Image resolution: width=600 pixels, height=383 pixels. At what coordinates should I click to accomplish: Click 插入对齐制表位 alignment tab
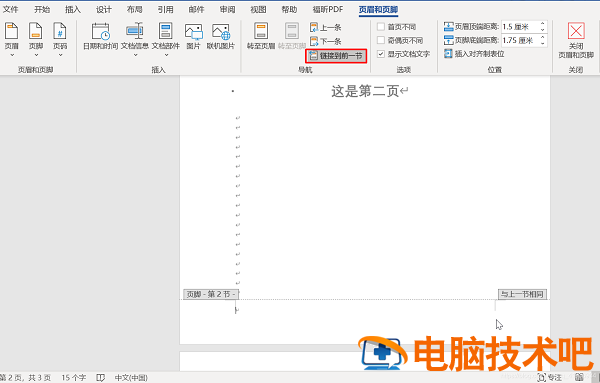coord(474,54)
